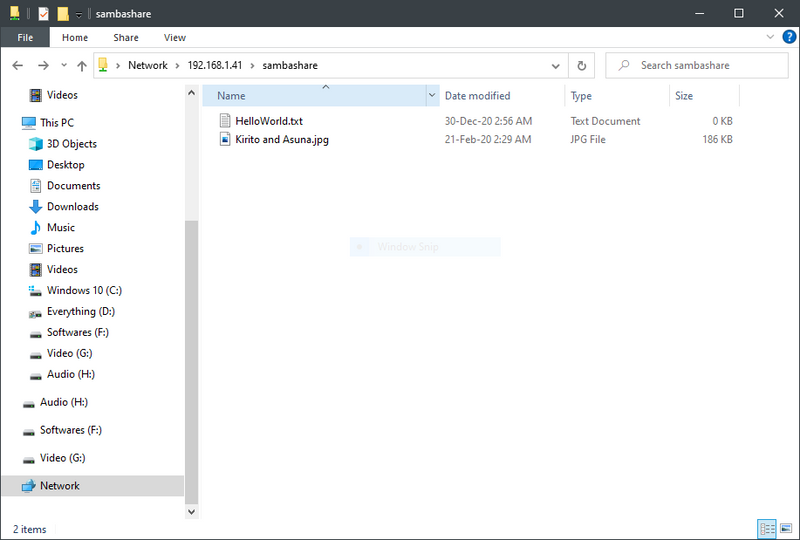Screen dimensions: 800x540
Task: Sort files by Name column
Action: coord(314,95)
